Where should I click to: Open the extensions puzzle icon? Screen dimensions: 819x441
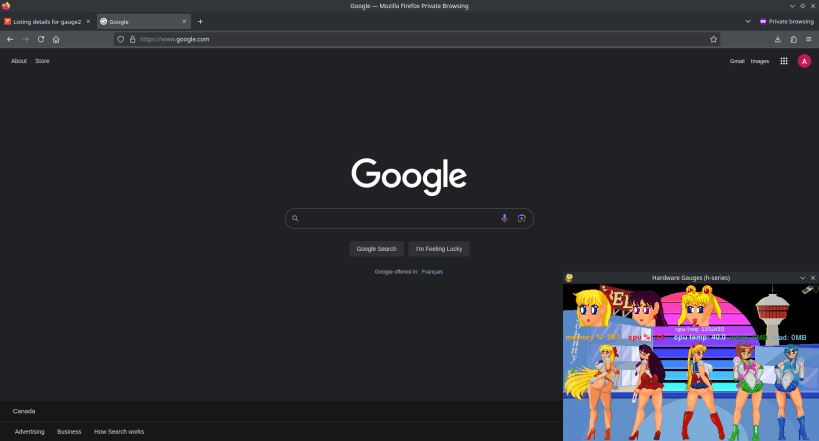pyautogui.click(x=793, y=39)
